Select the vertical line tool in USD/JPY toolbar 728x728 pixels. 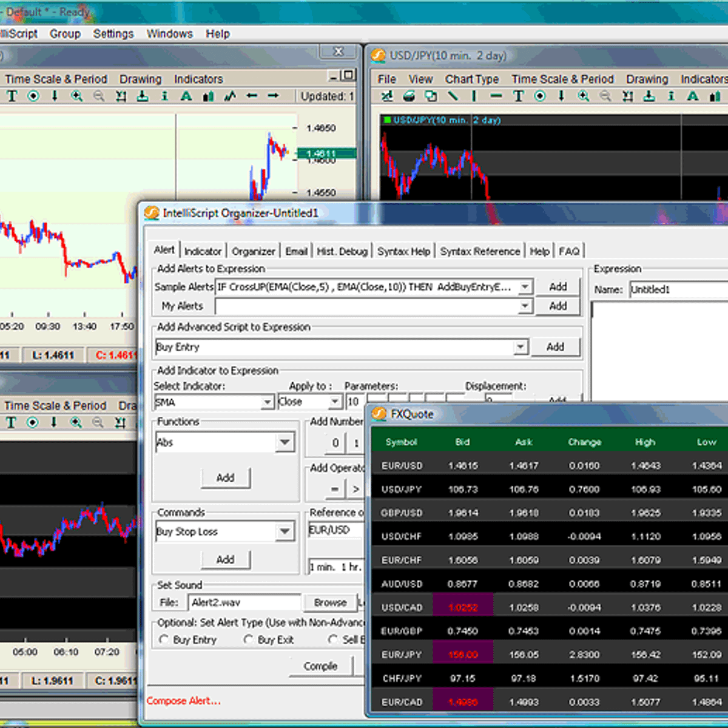(474, 96)
